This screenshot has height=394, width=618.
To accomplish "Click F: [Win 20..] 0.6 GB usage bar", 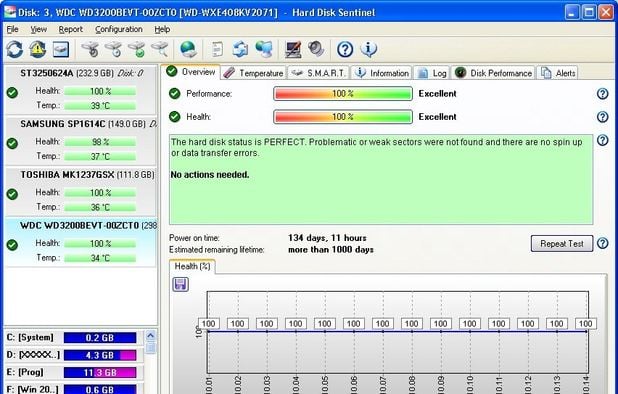I will (100, 389).
